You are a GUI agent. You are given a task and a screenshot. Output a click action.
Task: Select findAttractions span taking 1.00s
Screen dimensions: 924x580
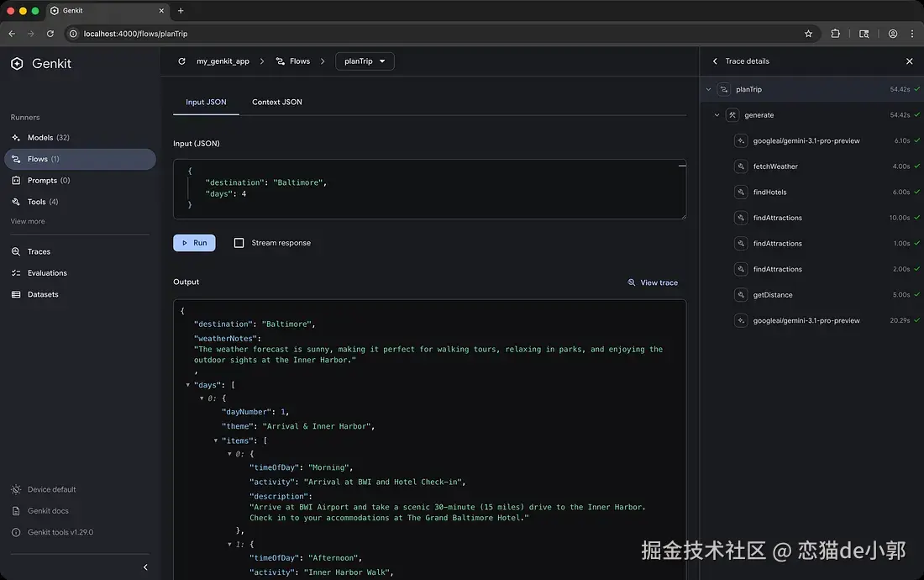(812, 244)
